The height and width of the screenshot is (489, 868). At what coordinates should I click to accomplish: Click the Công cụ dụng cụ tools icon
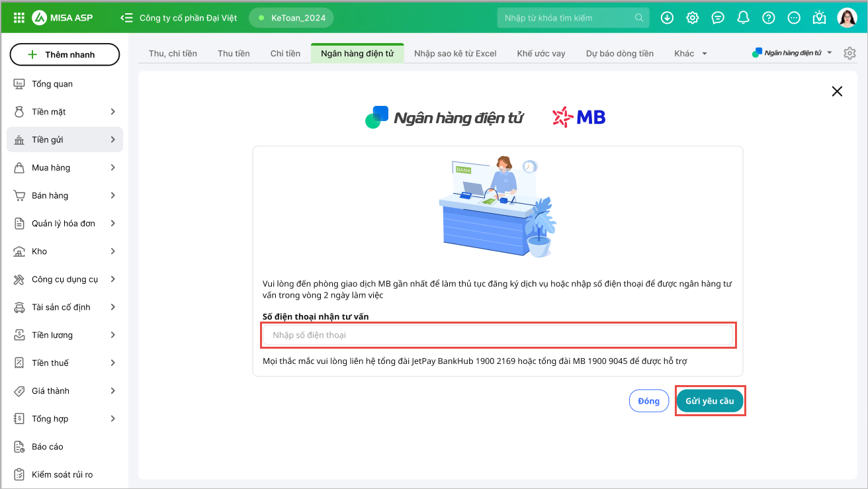pos(19,279)
